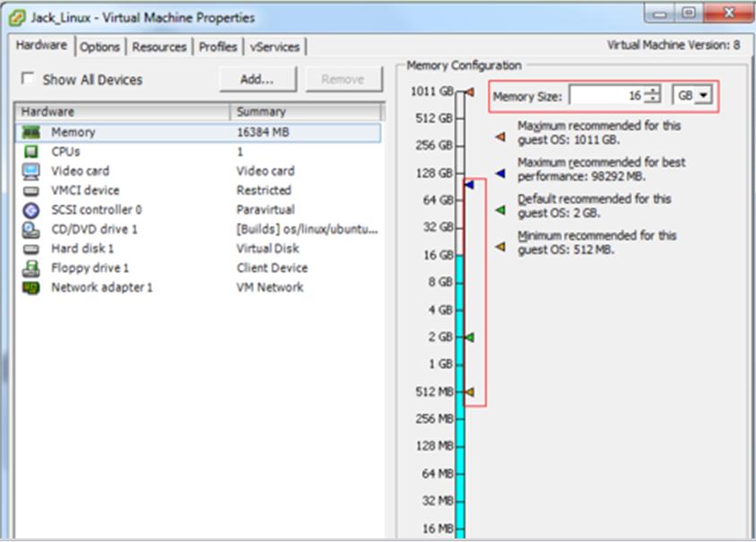Select the Memory hardware icon
This screenshot has height=542, width=756.
pos(30,133)
